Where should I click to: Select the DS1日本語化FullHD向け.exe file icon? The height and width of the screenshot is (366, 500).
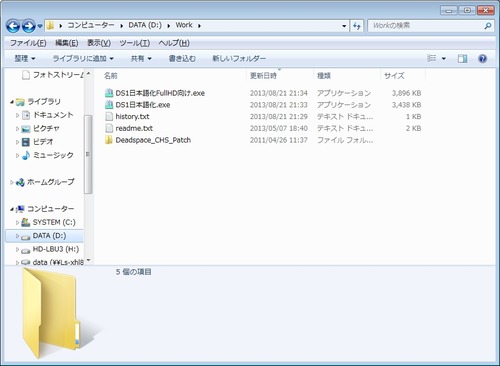[x=109, y=93]
